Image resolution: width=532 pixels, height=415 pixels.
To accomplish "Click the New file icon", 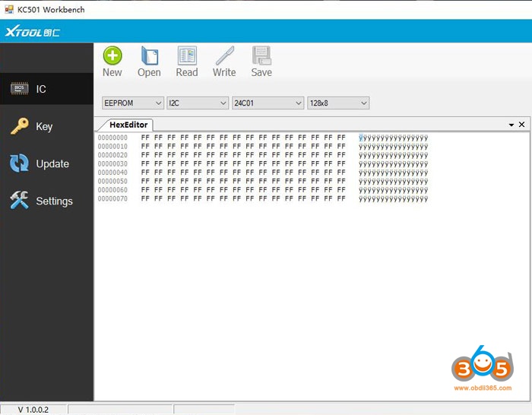I will point(112,55).
